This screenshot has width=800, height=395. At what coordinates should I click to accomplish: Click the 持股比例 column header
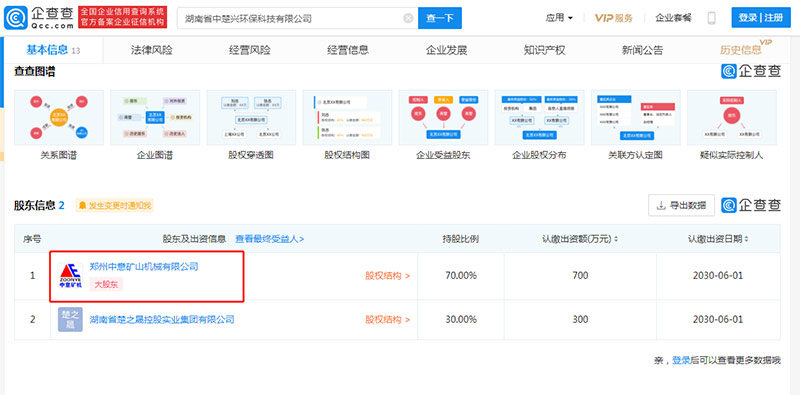point(461,239)
